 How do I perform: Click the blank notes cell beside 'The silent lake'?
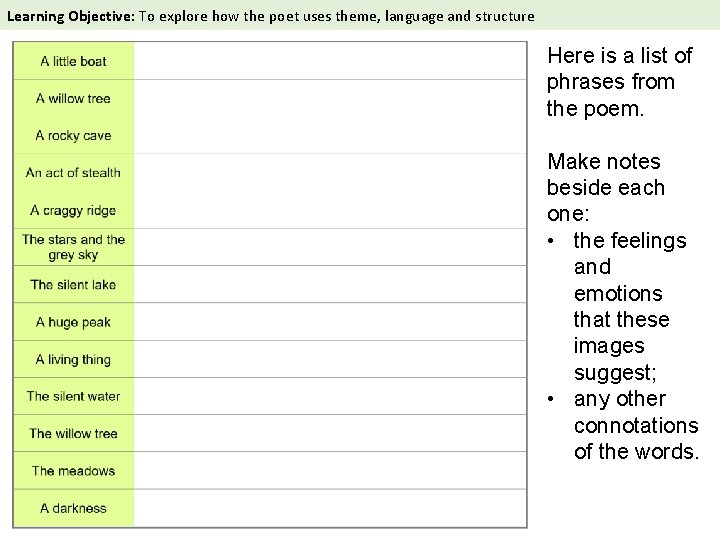(x=330, y=284)
